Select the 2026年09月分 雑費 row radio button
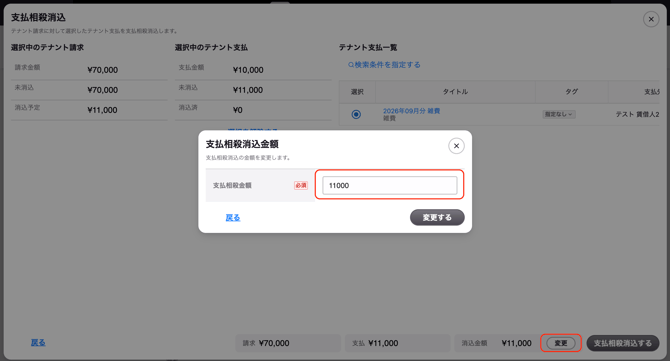 pyautogui.click(x=356, y=114)
